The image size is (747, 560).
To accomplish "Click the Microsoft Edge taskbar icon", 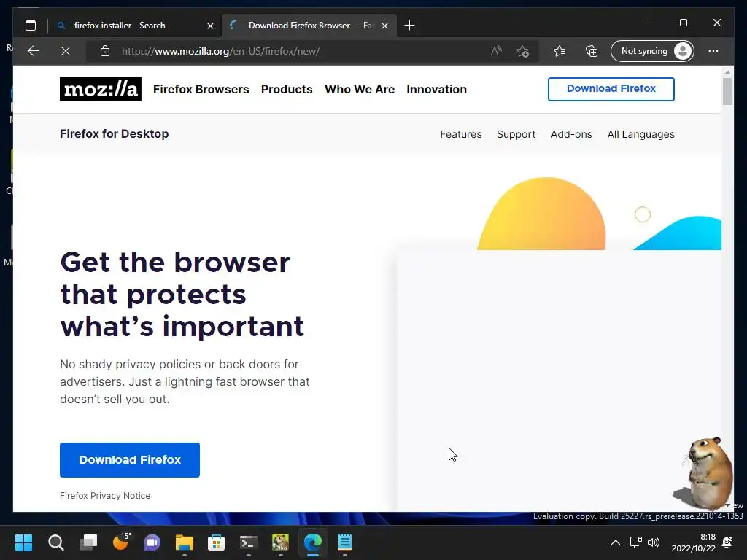I will coord(312,542).
